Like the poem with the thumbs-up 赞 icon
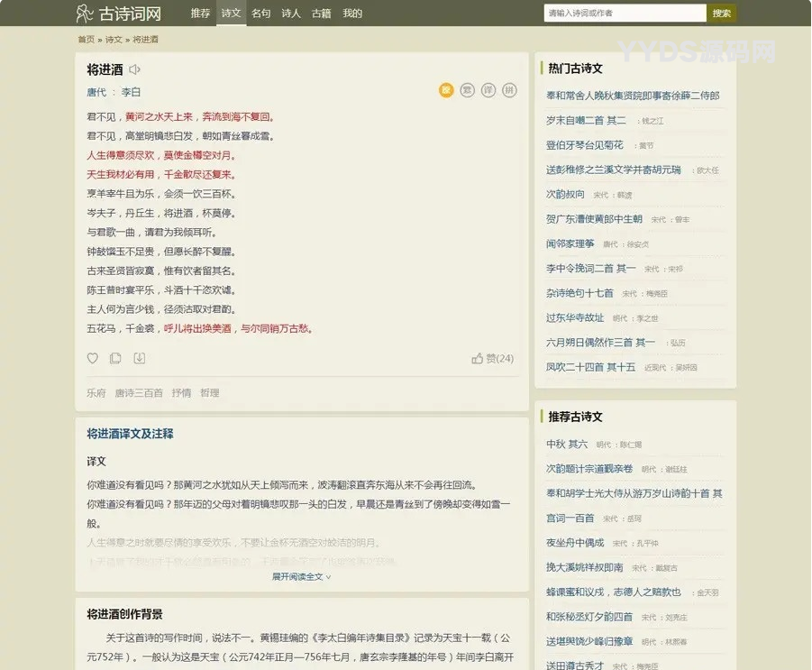The image size is (812, 670). click(478, 358)
